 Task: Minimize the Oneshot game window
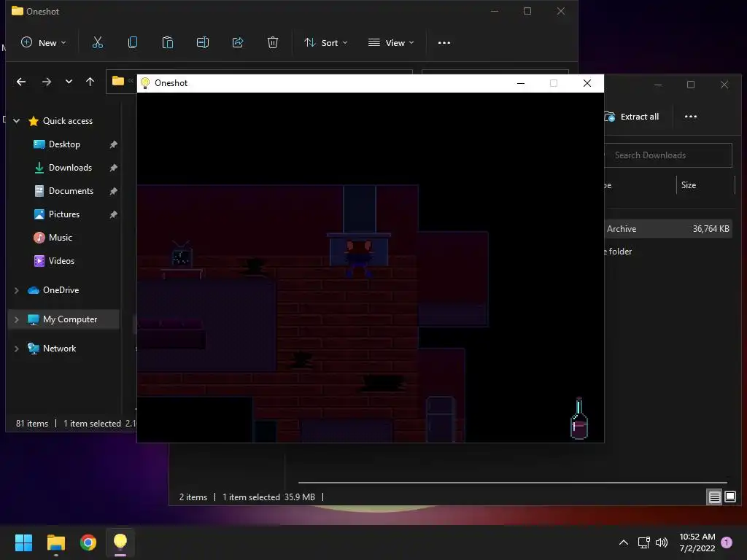click(x=521, y=83)
